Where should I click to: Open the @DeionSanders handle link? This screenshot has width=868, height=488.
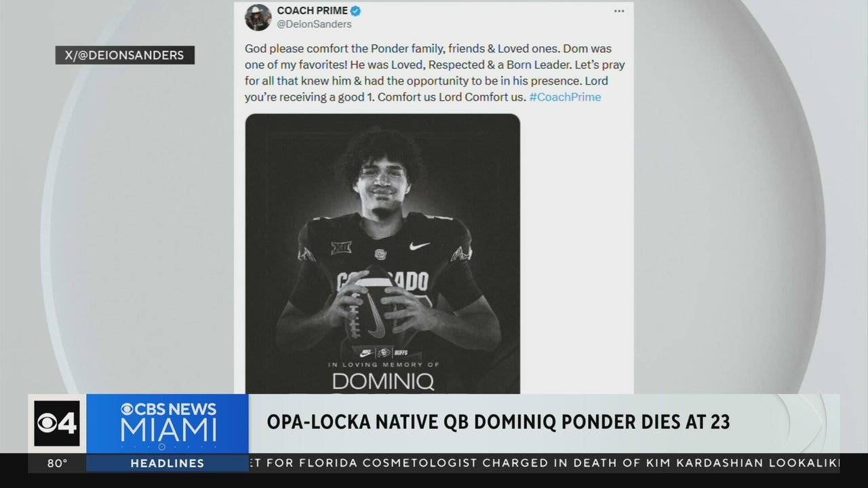click(x=314, y=24)
